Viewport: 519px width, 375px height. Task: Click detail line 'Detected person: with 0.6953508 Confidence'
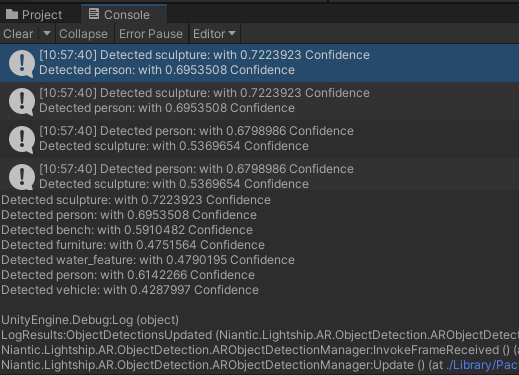(129, 215)
